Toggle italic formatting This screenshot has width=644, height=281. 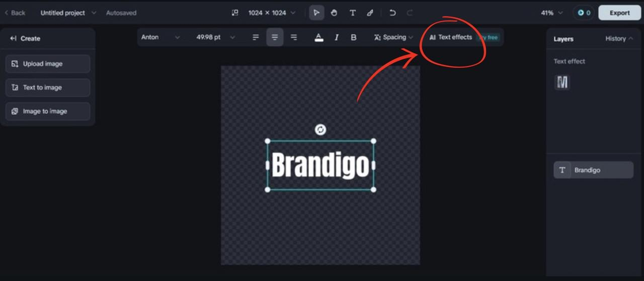coord(336,37)
